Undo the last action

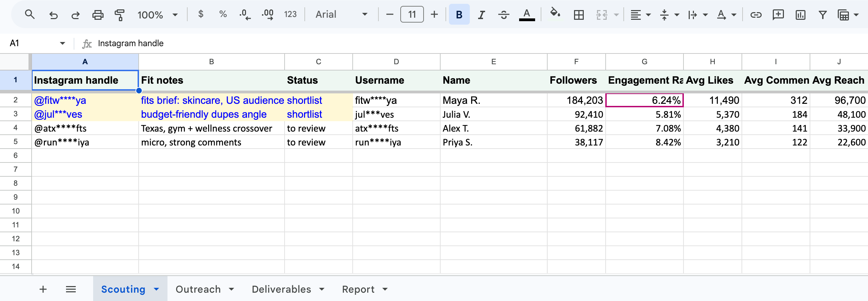[x=53, y=15]
